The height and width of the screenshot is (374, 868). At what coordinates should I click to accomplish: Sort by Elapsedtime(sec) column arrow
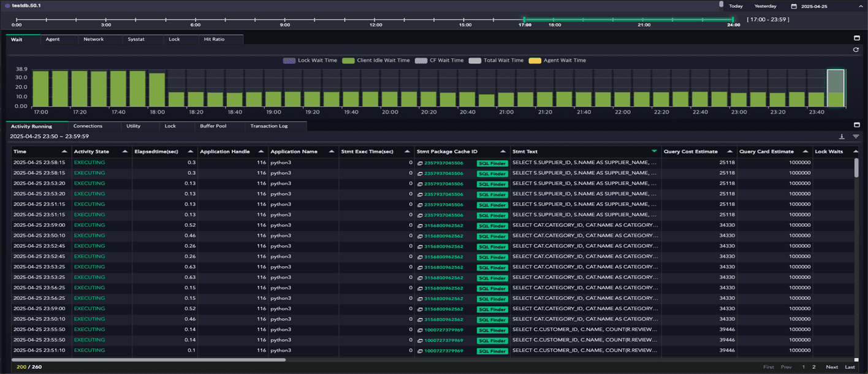coord(191,151)
